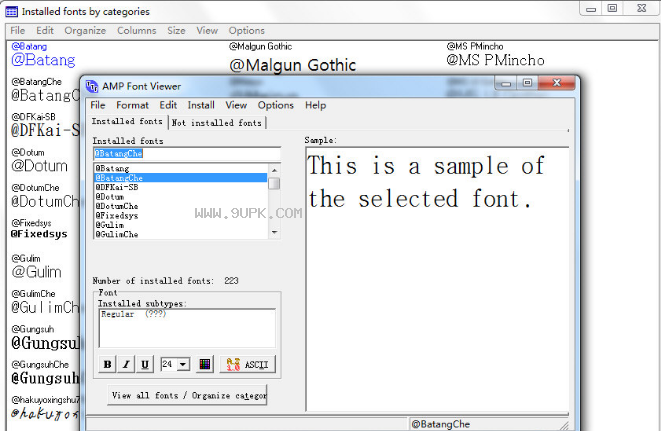Click the AMP Font Viewer title bar icon

(x=91, y=86)
